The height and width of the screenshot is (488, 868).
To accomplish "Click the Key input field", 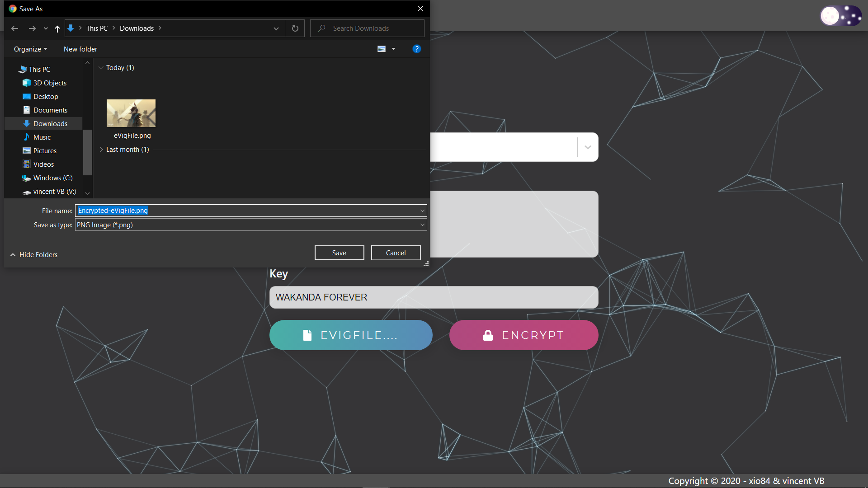I will pyautogui.click(x=434, y=297).
